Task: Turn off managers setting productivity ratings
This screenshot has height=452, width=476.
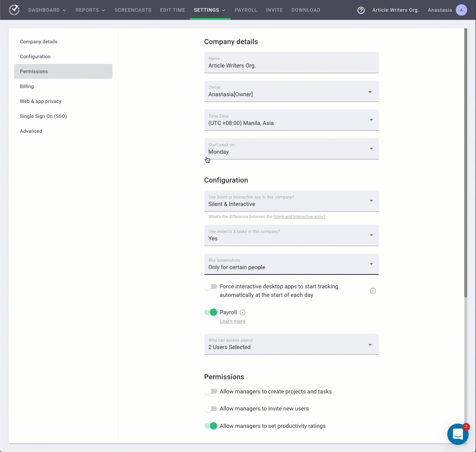Action: 211,426
